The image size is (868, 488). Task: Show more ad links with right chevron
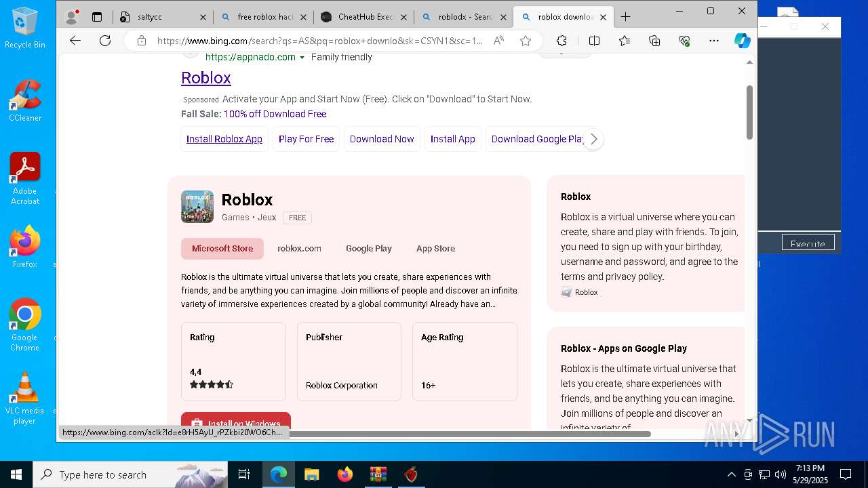coord(593,139)
